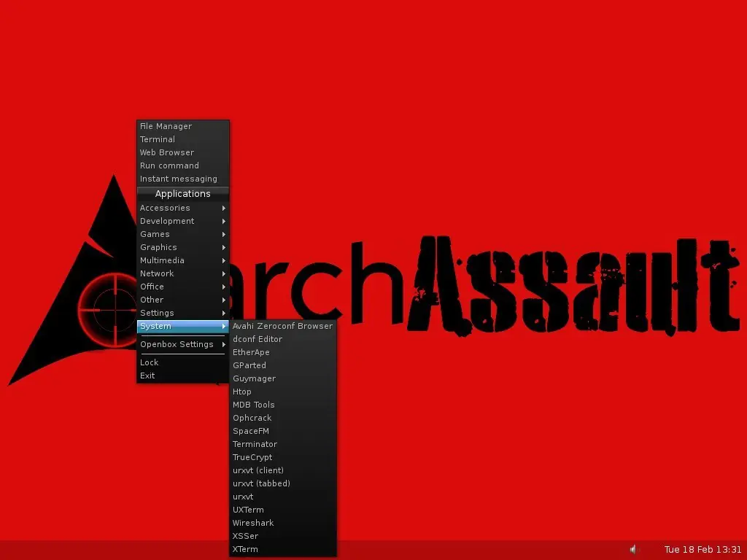Open GParted partition editor
Screen dimensions: 747x560
(283, 365)
